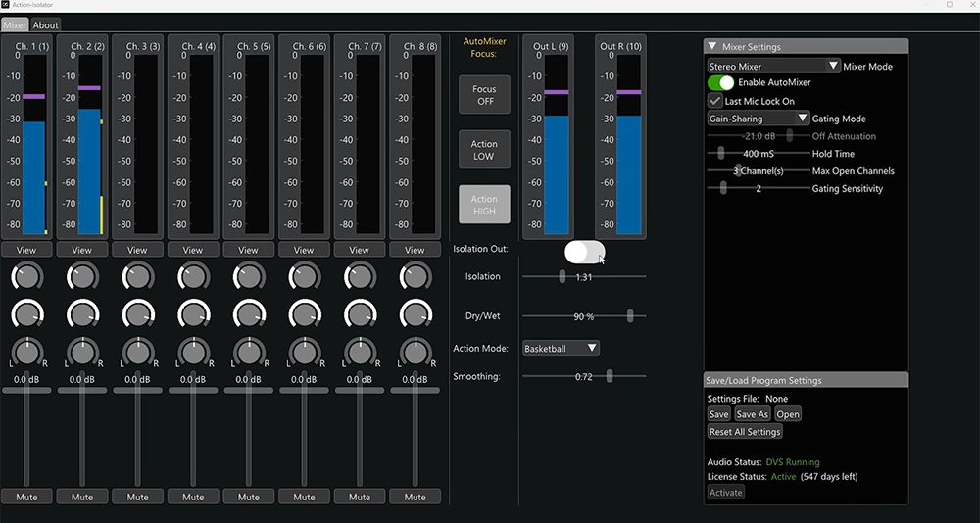Screen dimensions: 980x523
Task: Mute channel 1
Action: pos(26,497)
